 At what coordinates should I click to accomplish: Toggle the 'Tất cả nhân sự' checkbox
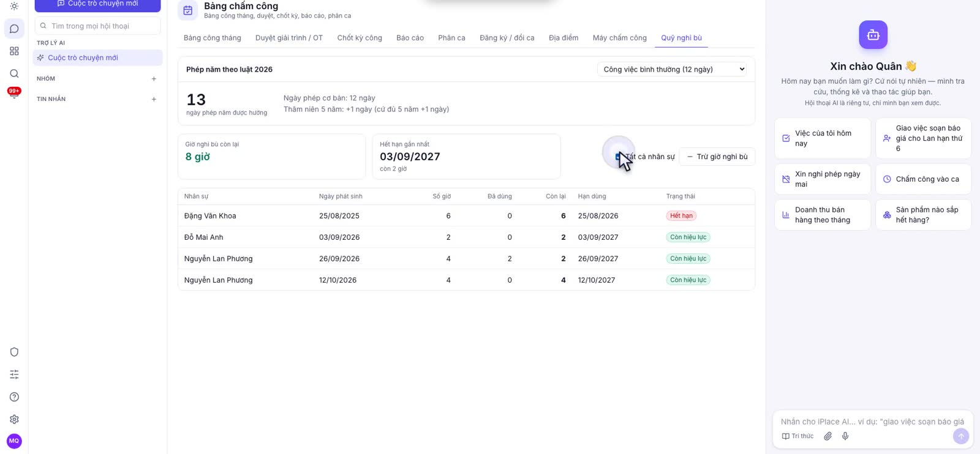coord(619,157)
